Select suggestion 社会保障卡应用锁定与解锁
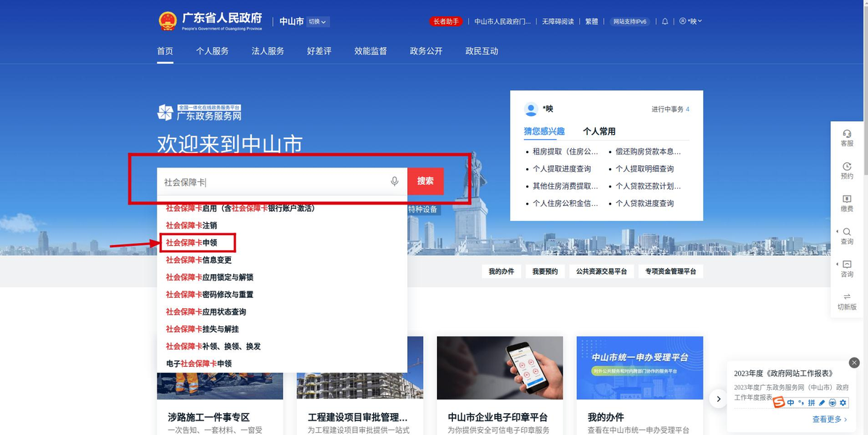The width and height of the screenshot is (868, 435). click(x=209, y=277)
